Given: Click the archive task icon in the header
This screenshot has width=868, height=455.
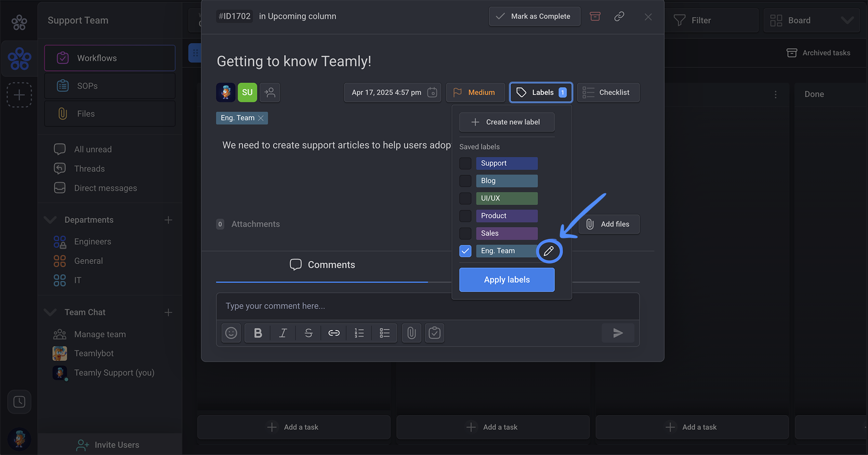Looking at the screenshot, I should tap(595, 16).
